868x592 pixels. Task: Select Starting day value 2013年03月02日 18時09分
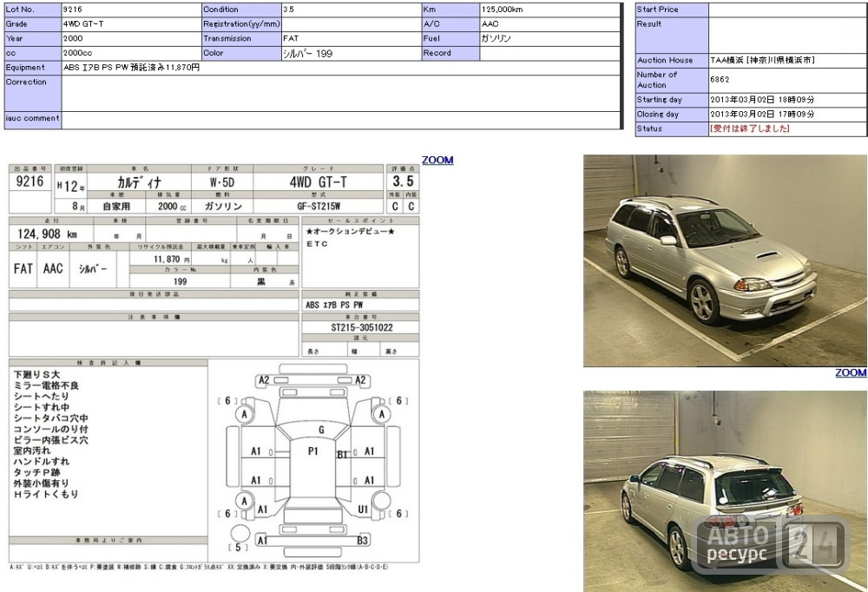click(762, 100)
